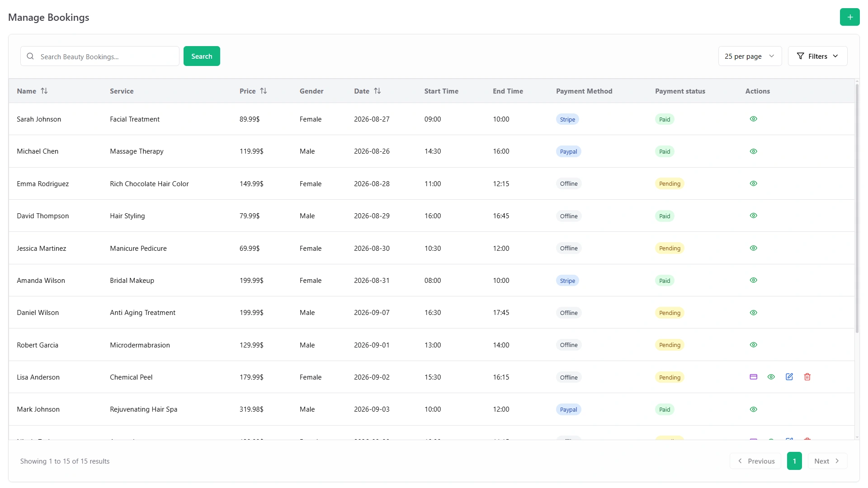Click Pending status for Daniel Wilson
Image resolution: width=868 pixels, height=488 pixels.
click(670, 313)
